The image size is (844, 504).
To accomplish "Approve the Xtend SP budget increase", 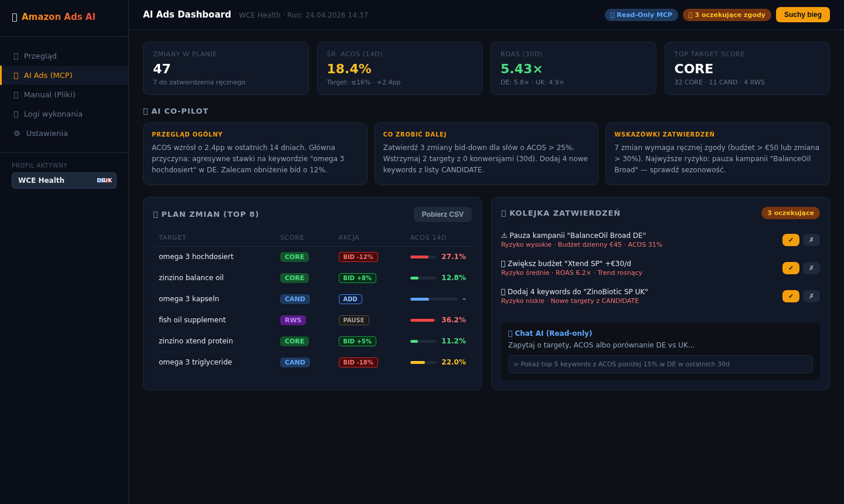I will coord(791,268).
